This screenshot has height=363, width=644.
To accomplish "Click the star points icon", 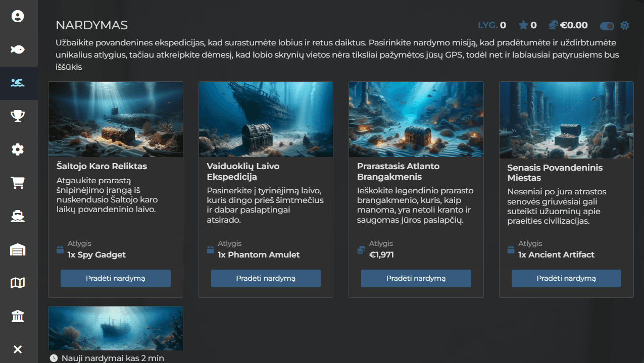I will (x=523, y=25).
